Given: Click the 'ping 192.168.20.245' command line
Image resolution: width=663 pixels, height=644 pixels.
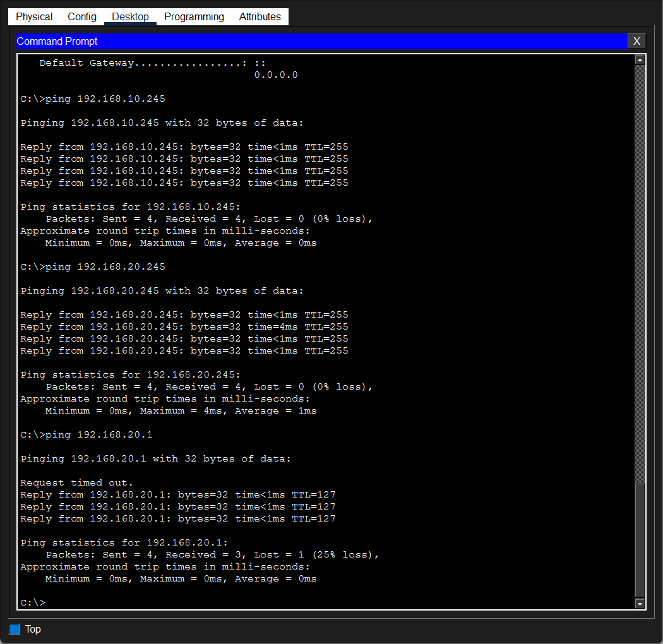Looking at the screenshot, I should pos(93,267).
